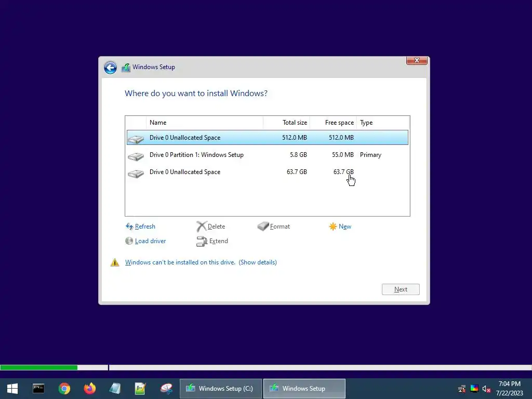
Task: Open the Windows Start button
Action: point(12,389)
